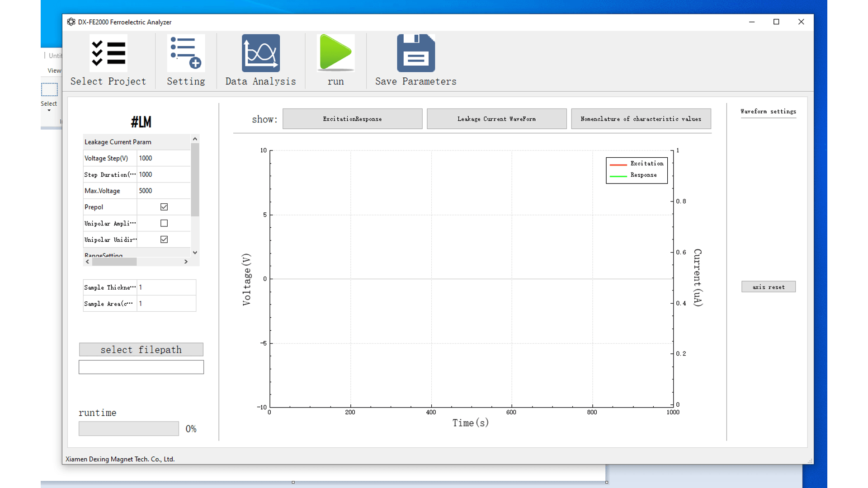Viewport: 868px width, 488px height.
Task: Click the Save Parameters floppy disk icon
Action: tap(415, 53)
